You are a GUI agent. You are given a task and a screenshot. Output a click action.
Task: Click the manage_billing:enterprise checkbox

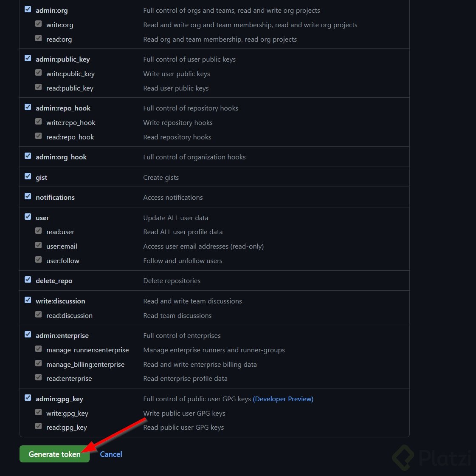(x=39, y=364)
